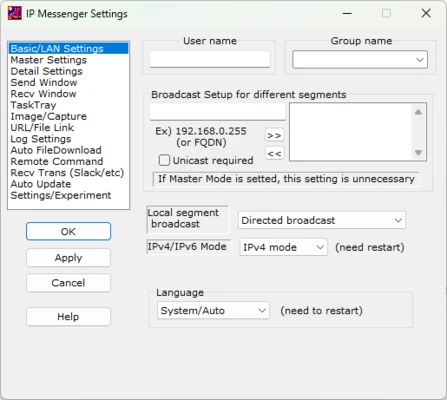Select Basic/LAN Settings in the list
Image resolution: width=447 pixels, height=400 pixels.
(x=69, y=49)
